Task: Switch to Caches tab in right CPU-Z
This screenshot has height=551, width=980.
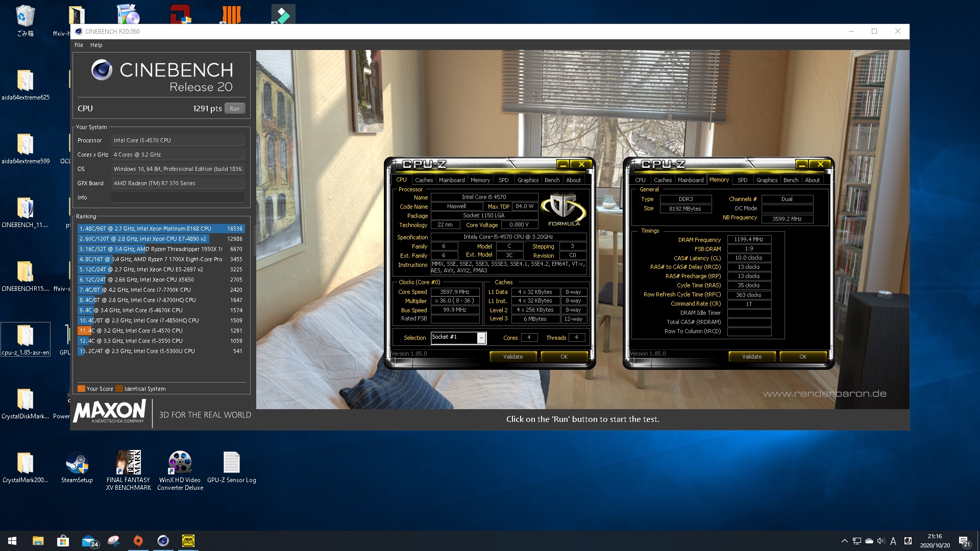Action: click(663, 180)
